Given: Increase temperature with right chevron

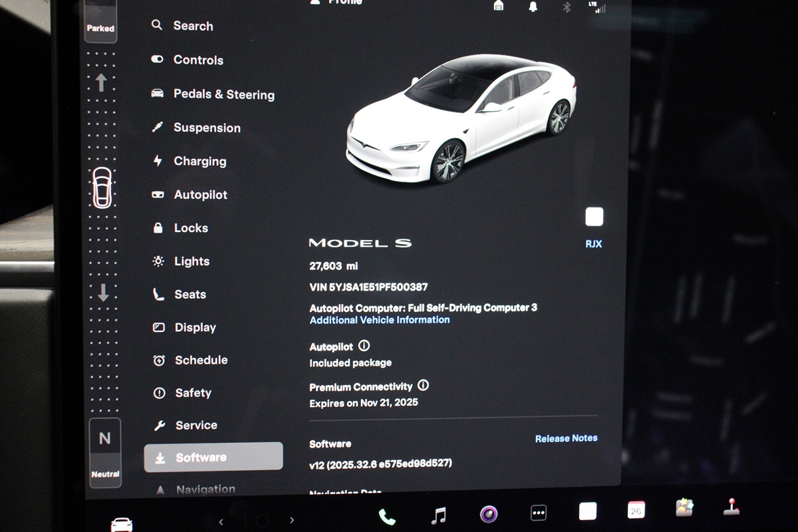Looking at the screenshot, I should pyautogui.click(x=291, y=521).
